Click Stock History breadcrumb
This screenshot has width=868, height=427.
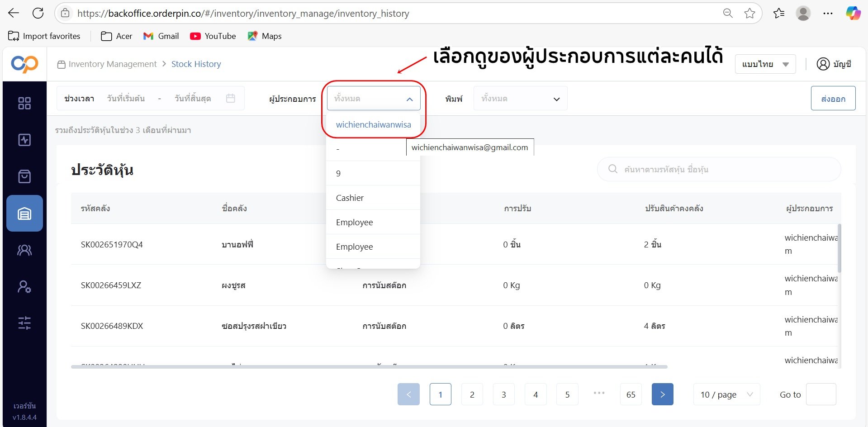tap(196, 64)
